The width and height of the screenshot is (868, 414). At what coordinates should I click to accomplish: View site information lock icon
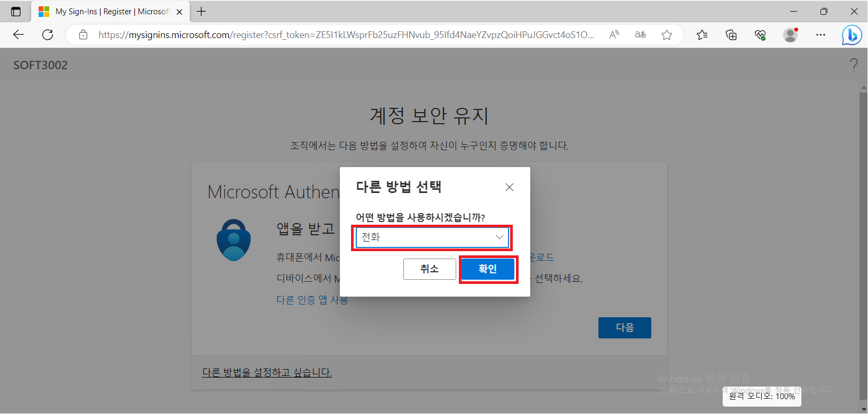(83, 35)
